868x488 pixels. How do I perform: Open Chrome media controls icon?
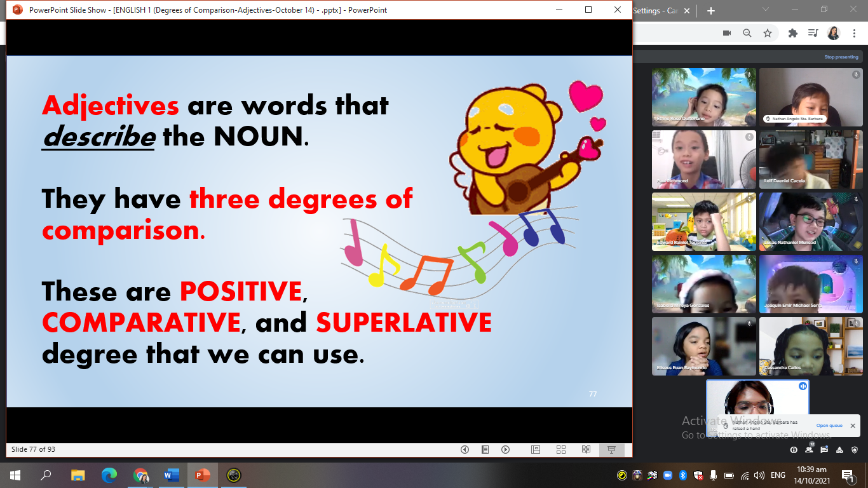[x=813, y=33]
